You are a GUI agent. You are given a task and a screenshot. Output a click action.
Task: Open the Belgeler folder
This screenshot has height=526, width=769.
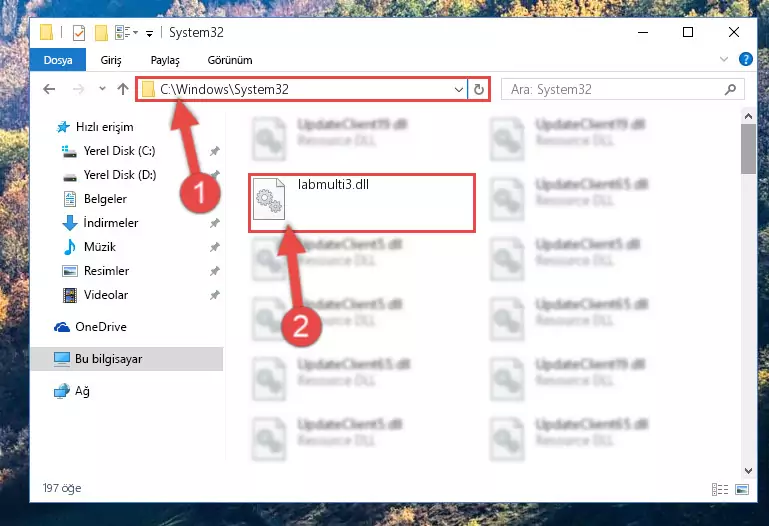pyautogui.click(x=105, y=199)
